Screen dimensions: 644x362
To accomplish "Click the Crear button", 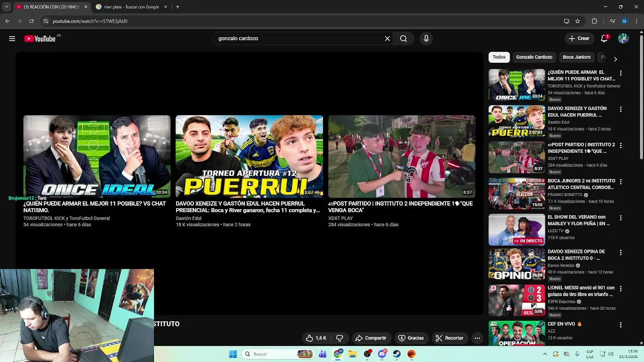I will point(579,39).
